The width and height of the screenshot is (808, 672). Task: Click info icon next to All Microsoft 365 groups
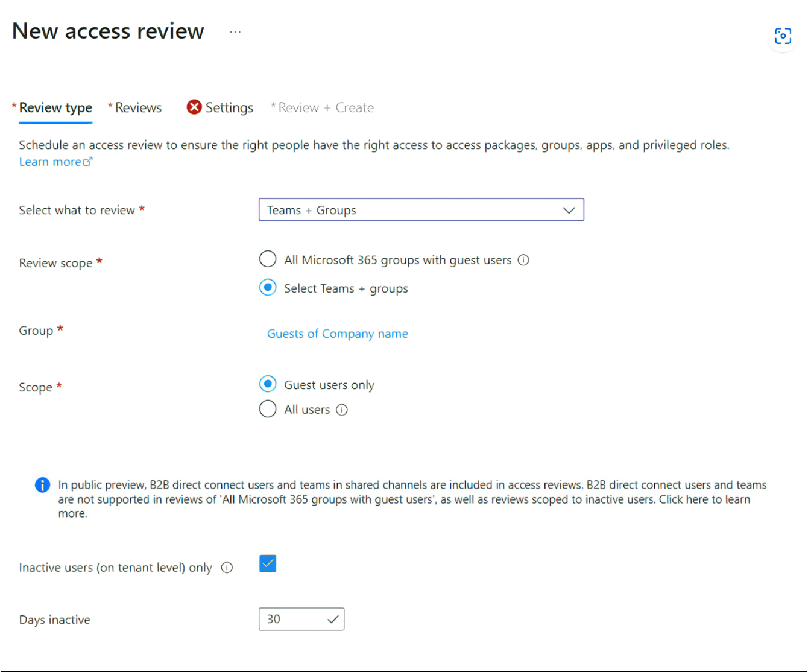tap(524, 260)
